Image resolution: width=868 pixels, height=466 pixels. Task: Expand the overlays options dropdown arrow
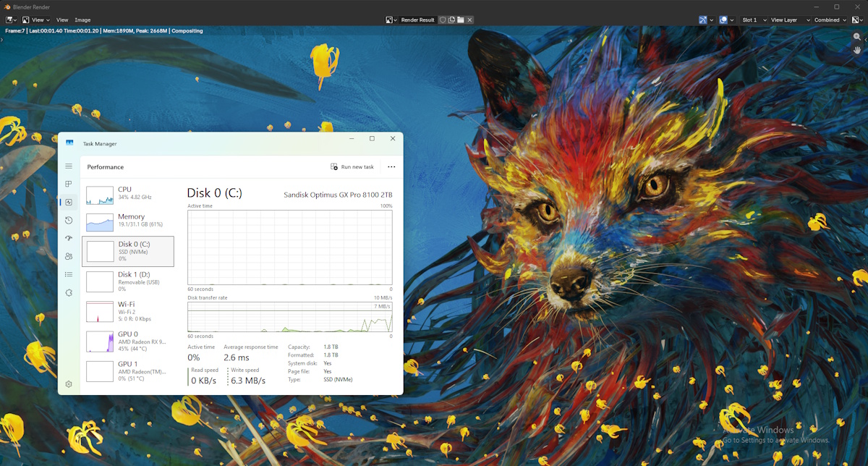(x=732, y=20)
